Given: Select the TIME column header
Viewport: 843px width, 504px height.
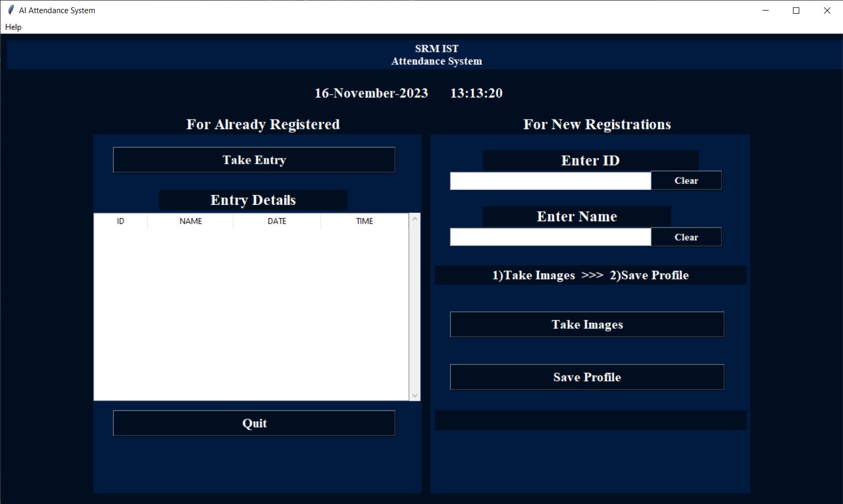Looking at the screenshot, I should 364,221.
